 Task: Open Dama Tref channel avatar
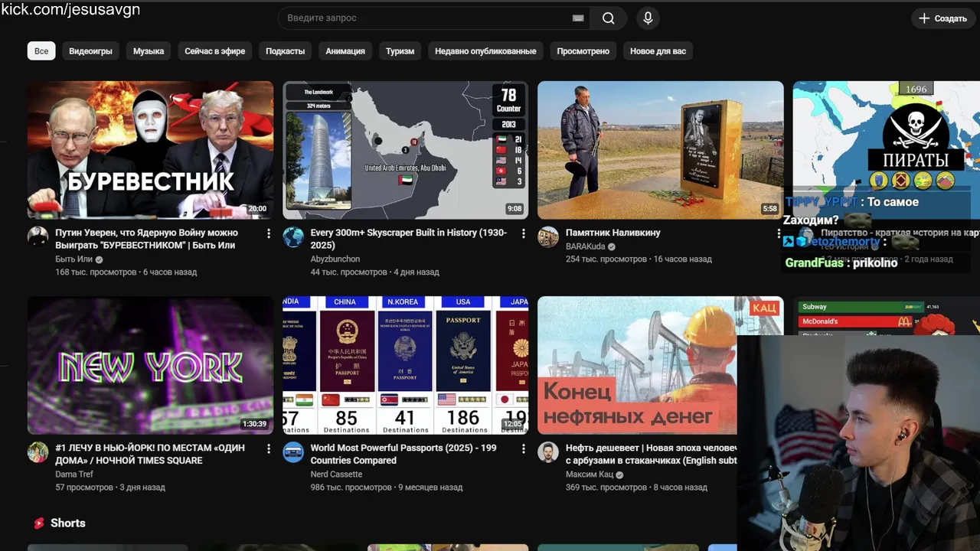38,452
